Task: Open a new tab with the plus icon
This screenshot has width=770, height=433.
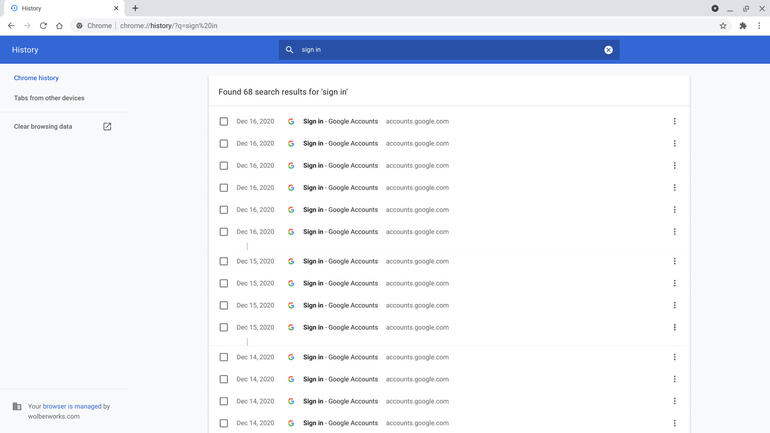Action: coord(135,8)
